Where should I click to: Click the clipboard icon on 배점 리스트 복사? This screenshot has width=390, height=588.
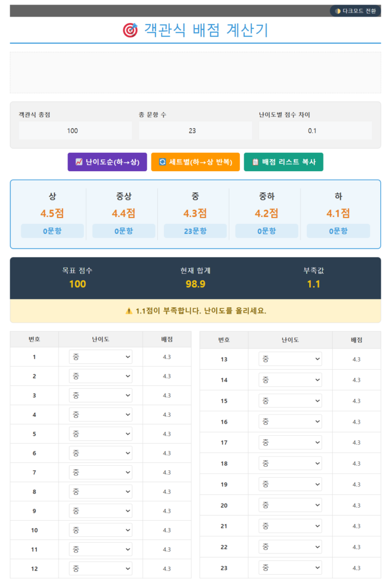click(255, 162)
